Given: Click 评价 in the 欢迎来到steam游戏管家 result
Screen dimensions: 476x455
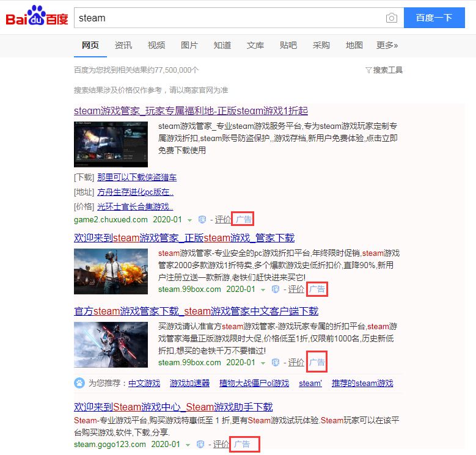Looking at the screenshot, I should coord(296,289).
